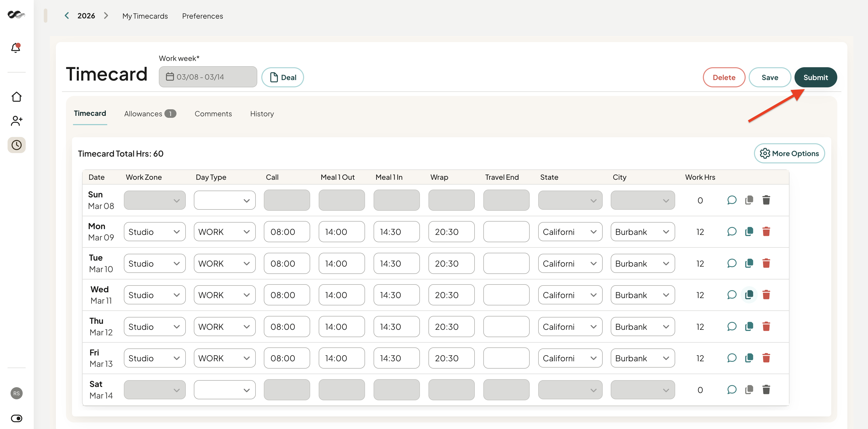Click Travel End field for Tue Mar 10
This screenshot has height=429, width=868.
[506, 264]
